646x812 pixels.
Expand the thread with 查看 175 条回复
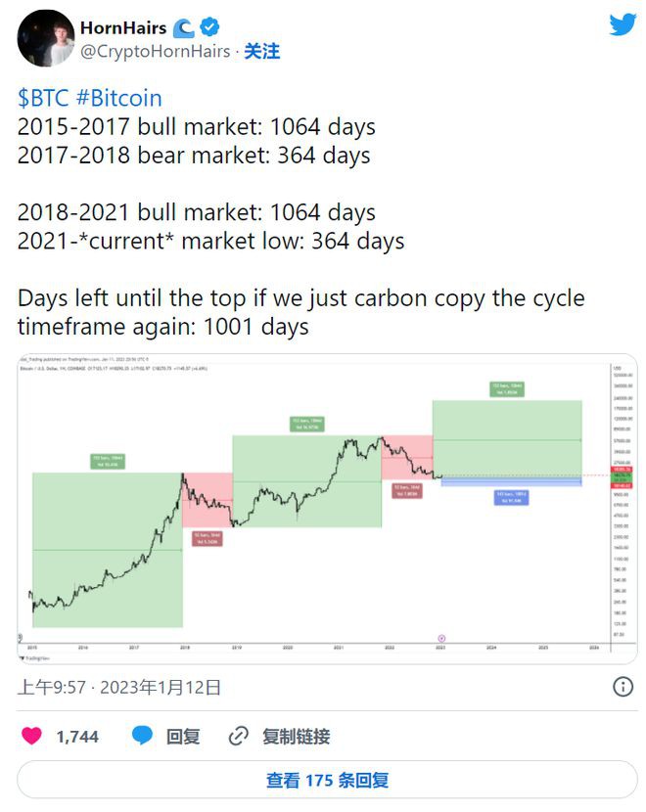point(322,777)
